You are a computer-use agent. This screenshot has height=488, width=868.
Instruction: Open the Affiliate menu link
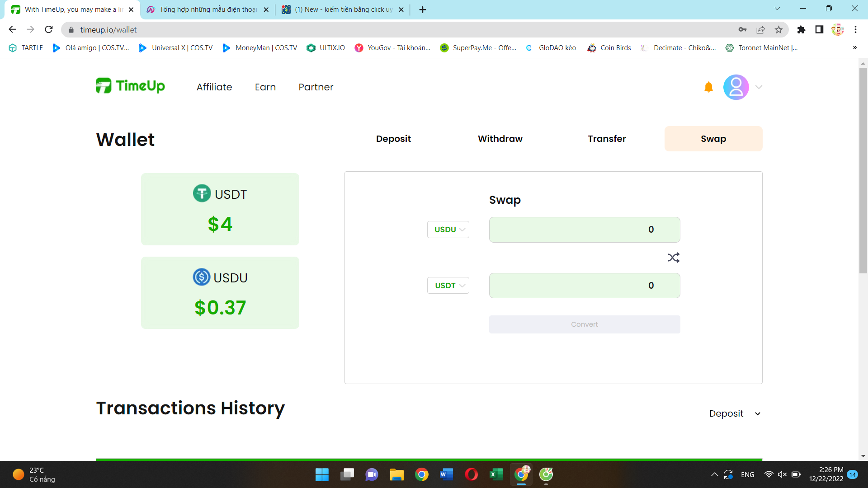pyautogui.click(x=214, y=87)
